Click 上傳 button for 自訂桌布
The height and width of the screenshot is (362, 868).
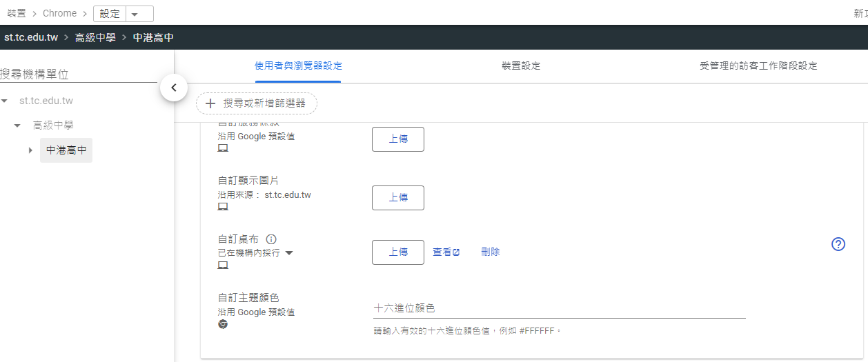[x=398, y=252]
